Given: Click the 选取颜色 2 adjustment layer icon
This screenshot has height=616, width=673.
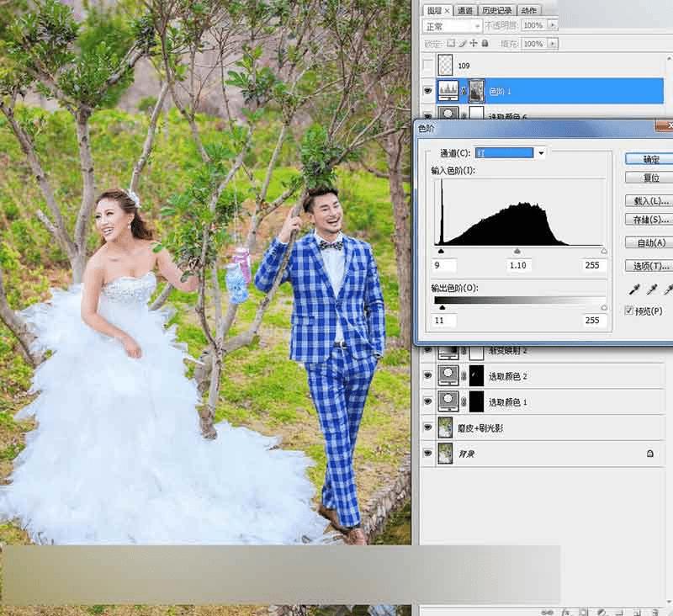Looking at the screenshot, I should coord(447,375).
